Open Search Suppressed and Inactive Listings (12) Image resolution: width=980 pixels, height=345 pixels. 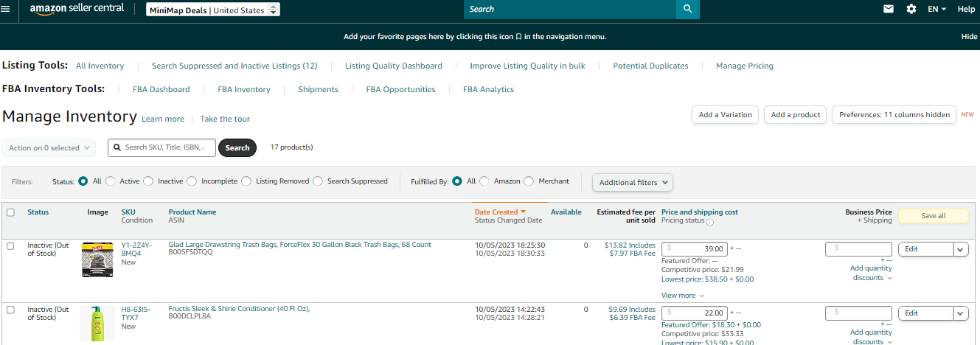tap(234, 66)
